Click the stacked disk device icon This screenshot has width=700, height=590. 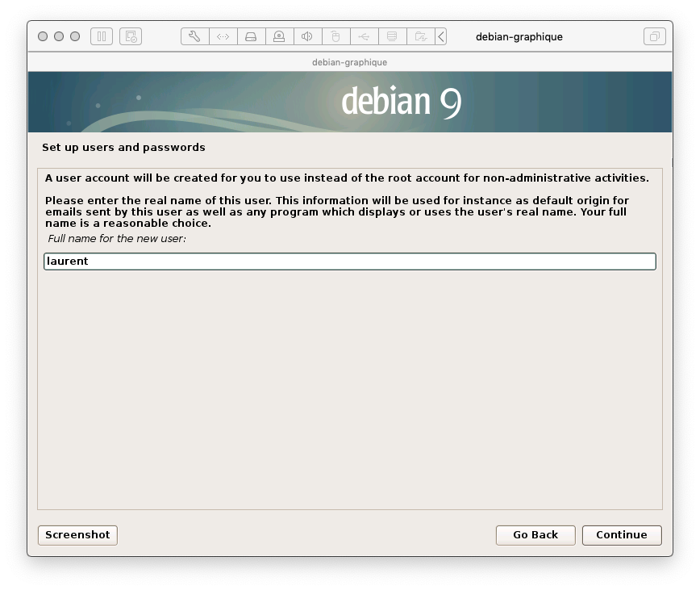pos(392,36)
